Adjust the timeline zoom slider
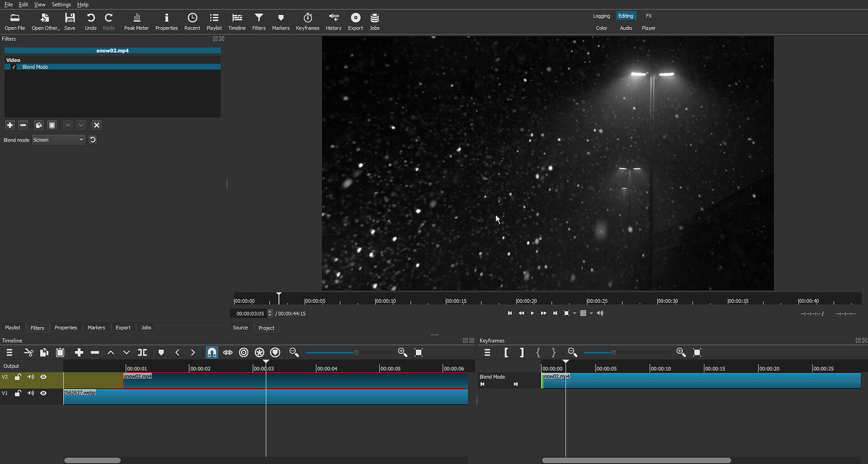 [x=357, y=353]
